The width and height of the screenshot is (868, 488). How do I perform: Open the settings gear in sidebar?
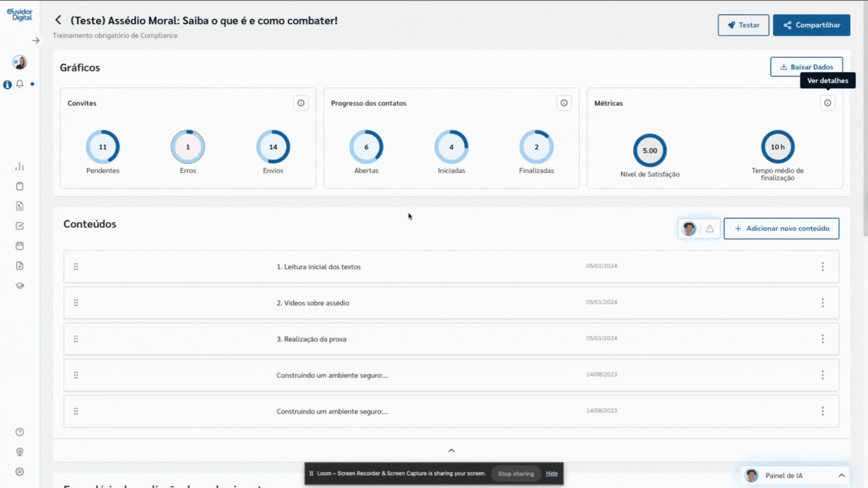coord(19,472)
